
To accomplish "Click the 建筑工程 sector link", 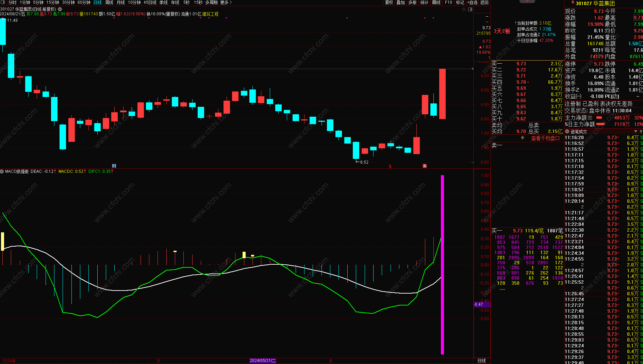I will click(x=210, y=14).
